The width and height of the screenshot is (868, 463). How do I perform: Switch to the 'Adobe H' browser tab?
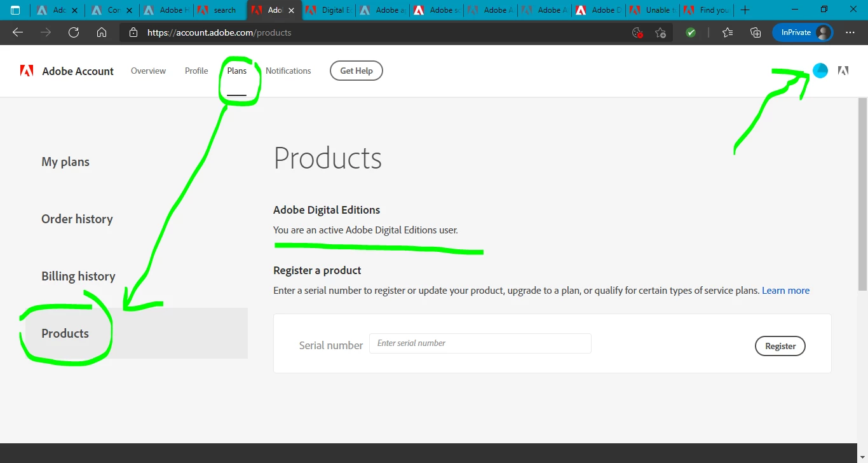(165, 10)
